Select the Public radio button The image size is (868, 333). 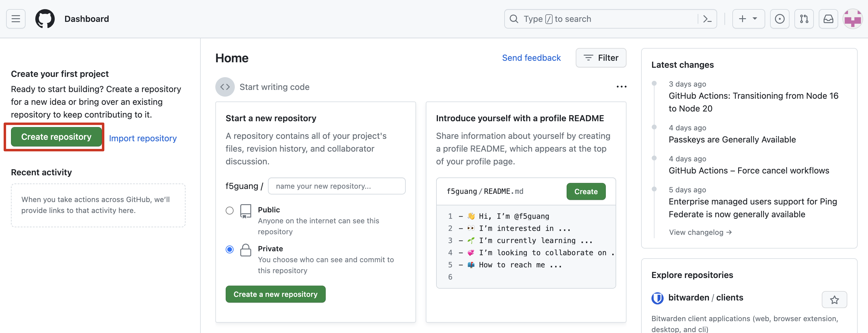(229, 211)
